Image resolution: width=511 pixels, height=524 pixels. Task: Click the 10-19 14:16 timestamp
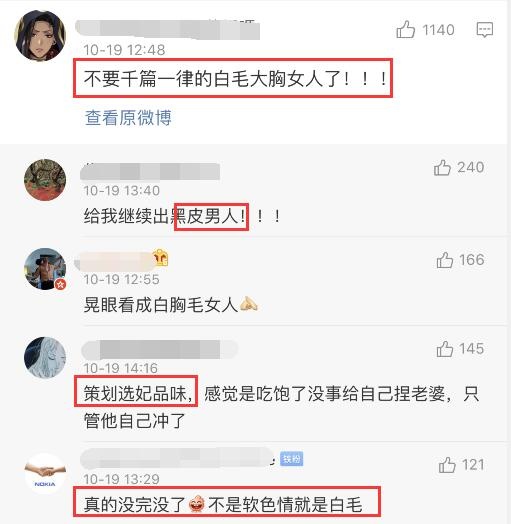click(x=121, y=368)
